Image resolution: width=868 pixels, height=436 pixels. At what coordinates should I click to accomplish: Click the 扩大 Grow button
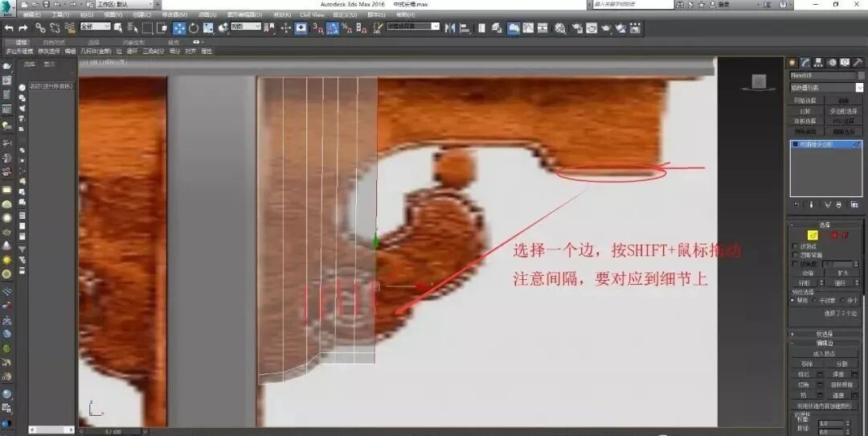(x=842, y=274)
